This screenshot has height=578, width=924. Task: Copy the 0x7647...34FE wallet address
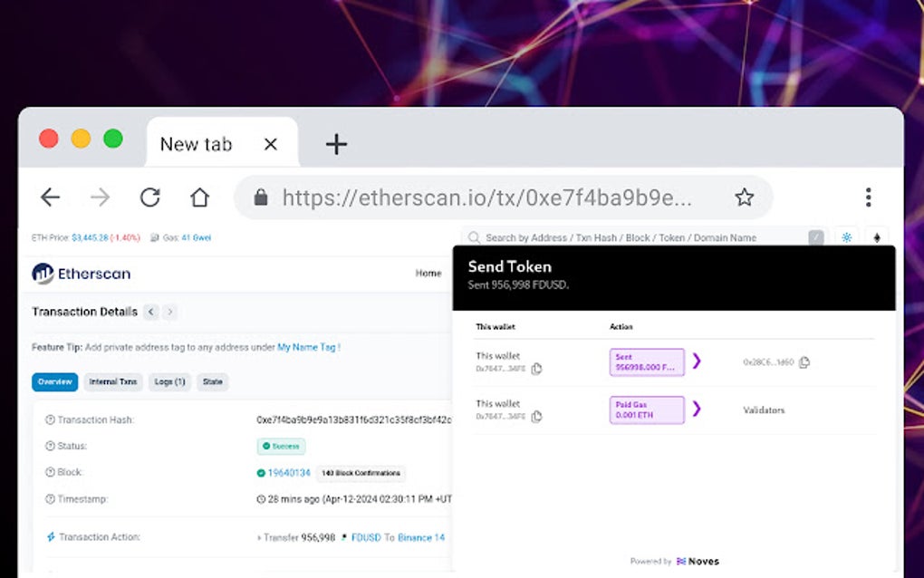point(538,368)
